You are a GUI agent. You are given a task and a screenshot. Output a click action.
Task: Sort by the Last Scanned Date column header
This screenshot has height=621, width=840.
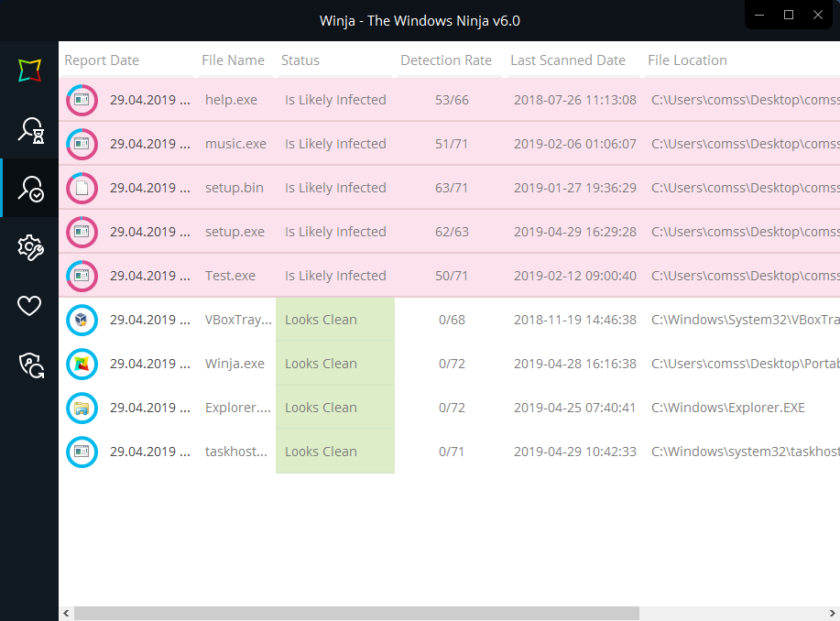tap(568, 60)
